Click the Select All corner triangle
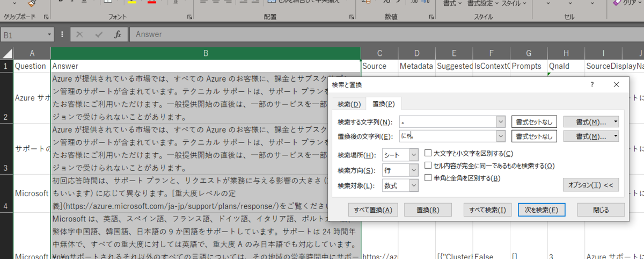 (x=6, y=53)
